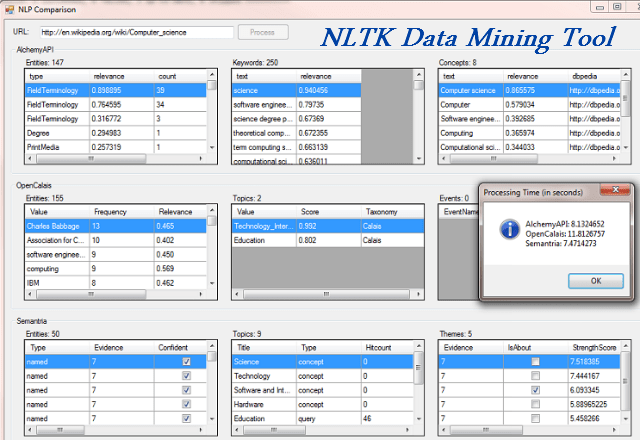Image resolution: width=640 pixels, height=440 pixels.
Task: Toggle Confident checkbox in fourth named row
Action: [187, 404]
